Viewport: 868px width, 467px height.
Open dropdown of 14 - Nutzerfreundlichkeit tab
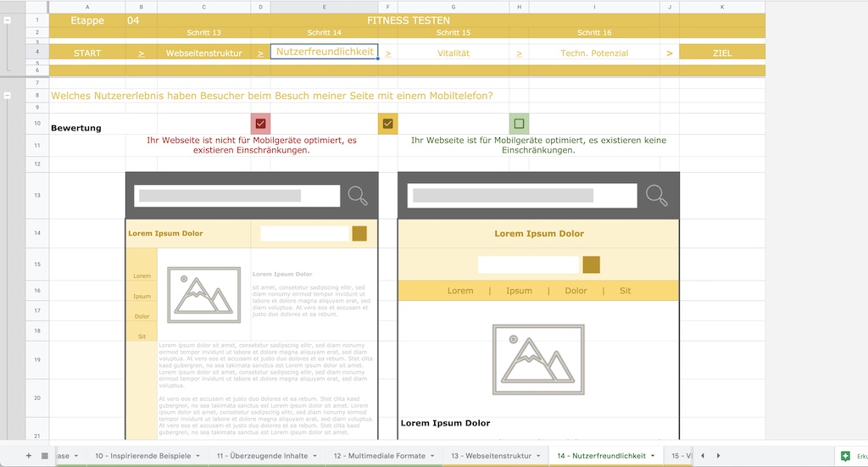tap(653, 456)
